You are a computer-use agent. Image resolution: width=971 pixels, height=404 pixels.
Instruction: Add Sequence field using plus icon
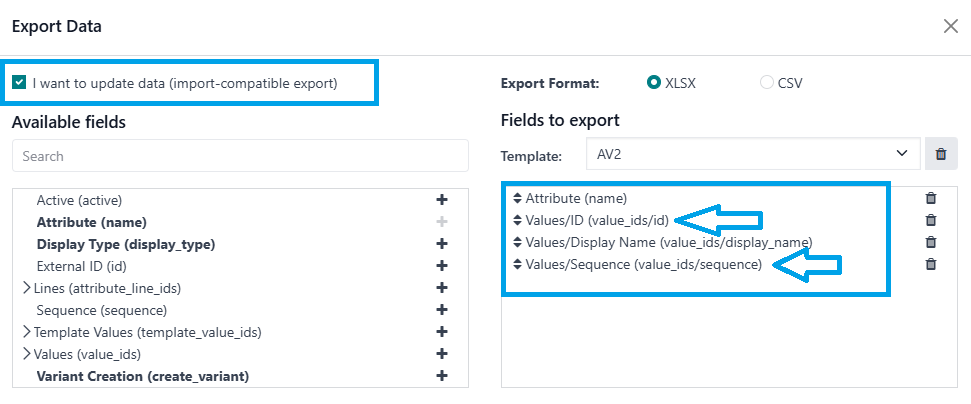[x=442, y=310]
